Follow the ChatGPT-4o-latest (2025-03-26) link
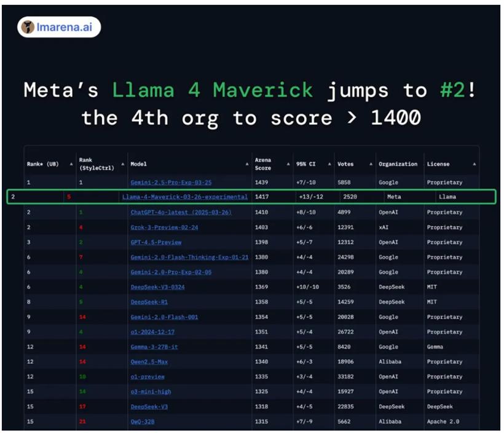Image resolution: width=504 pixels, height=433 pixels. click(x=181, y=212)
